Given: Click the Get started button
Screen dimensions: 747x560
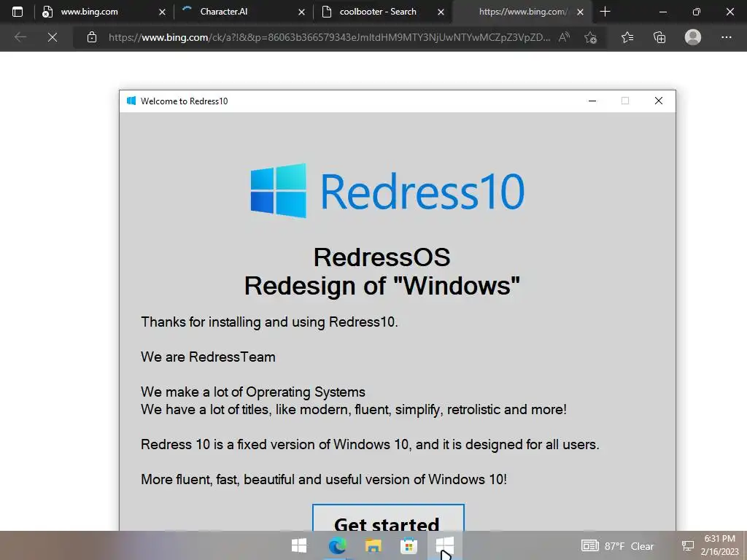Looking at the screenshot, I should (x=388, y=518).
